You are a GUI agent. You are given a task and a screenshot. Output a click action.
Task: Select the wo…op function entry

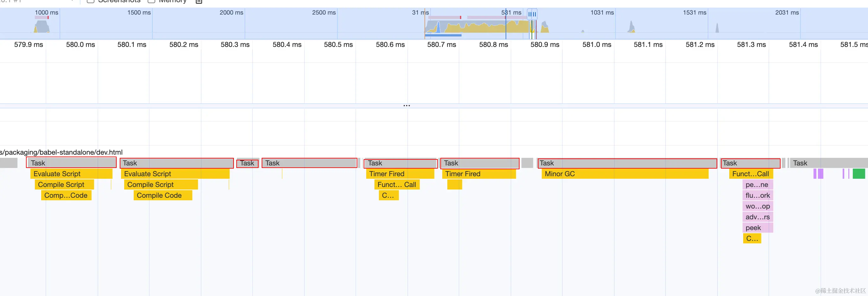point(757,206)
